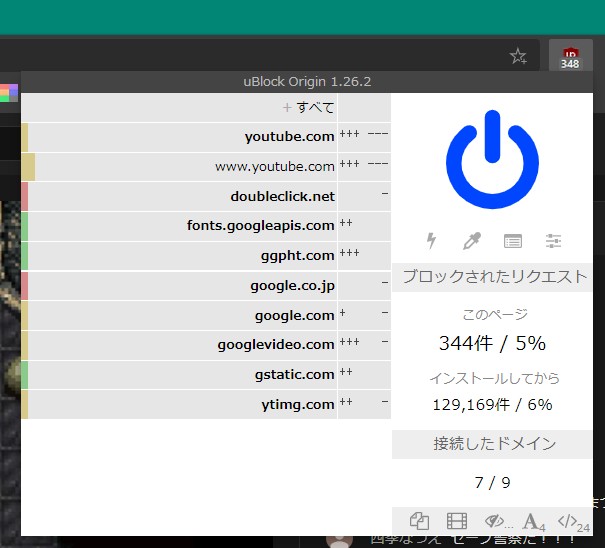Select the fonts.googleapis.com domain row
Viewport: 605px width, 548px height.
tap(179, 226)
